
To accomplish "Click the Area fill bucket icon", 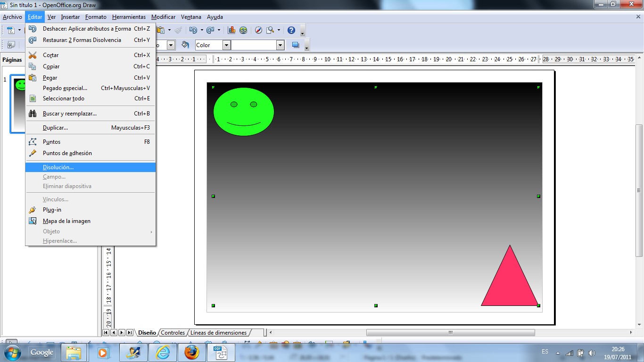I will (x=186, y=45).
